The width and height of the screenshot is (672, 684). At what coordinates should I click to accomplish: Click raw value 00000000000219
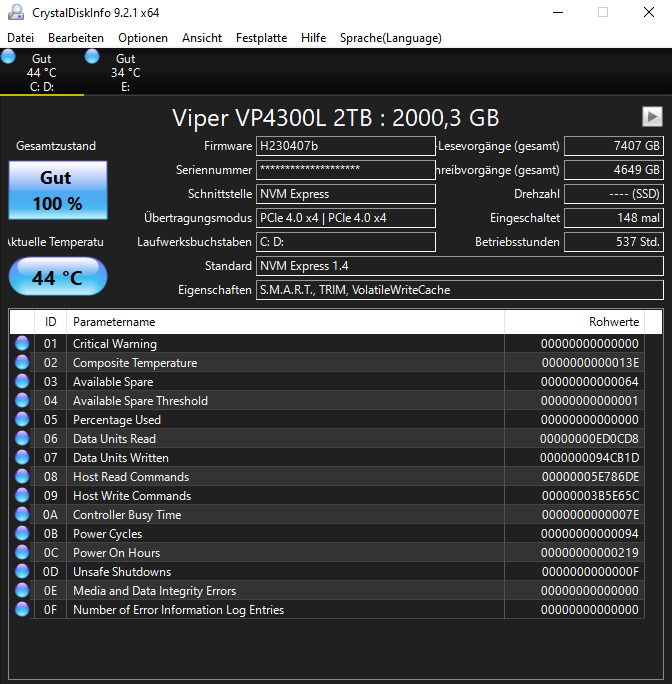click(x=590, y=553)
